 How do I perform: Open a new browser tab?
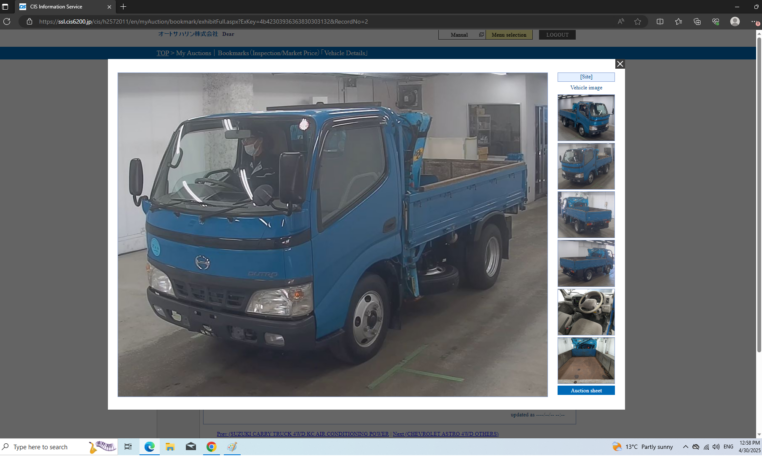(123, 7)
